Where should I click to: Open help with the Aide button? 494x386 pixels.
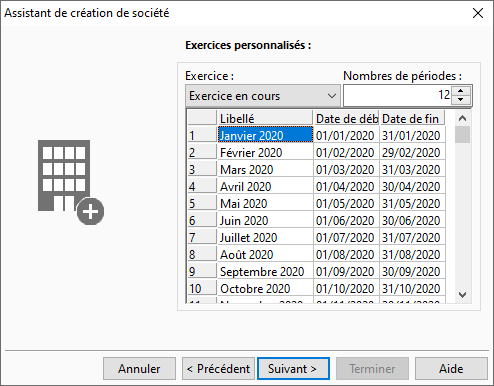click(x=451, y=369)
